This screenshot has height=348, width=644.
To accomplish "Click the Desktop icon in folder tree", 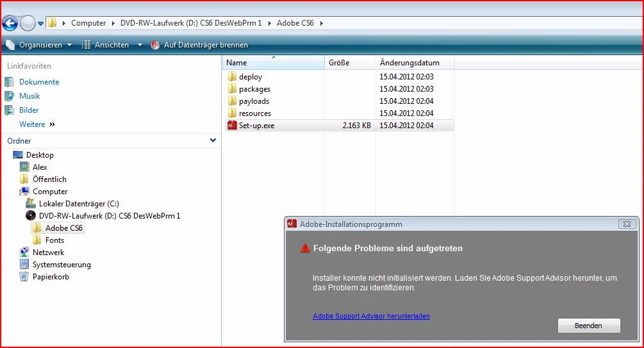I will (x=18, y=155).
